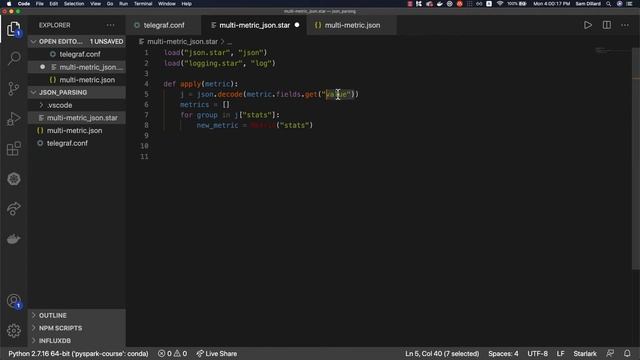This screenshot has height=360, width=640.
Task: Open the Accounts icon
Action: coord(13,302)
